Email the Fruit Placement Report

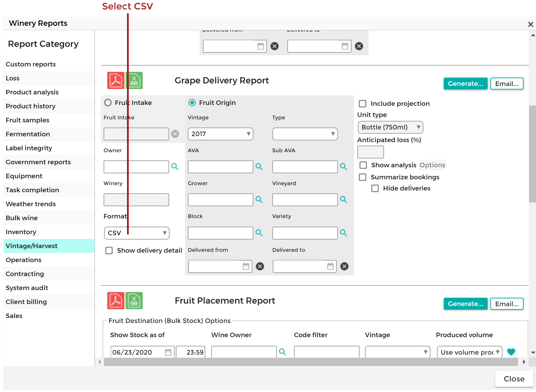pyautogui.click(x=507, y=304)
